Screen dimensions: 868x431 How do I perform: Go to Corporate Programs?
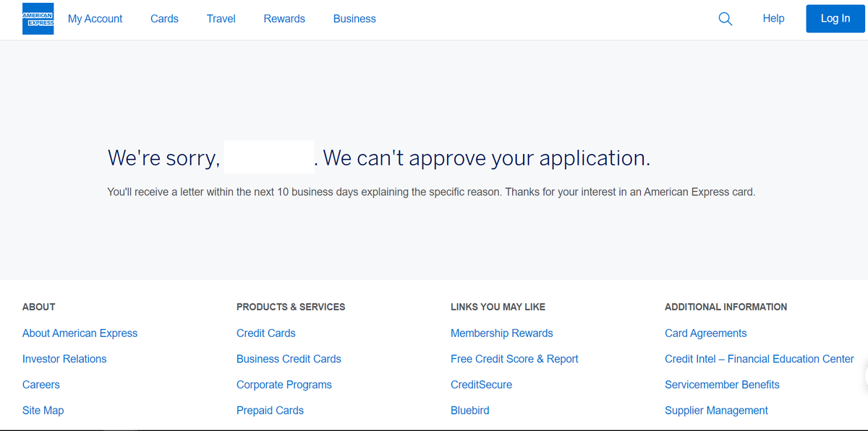pos(284,385)
